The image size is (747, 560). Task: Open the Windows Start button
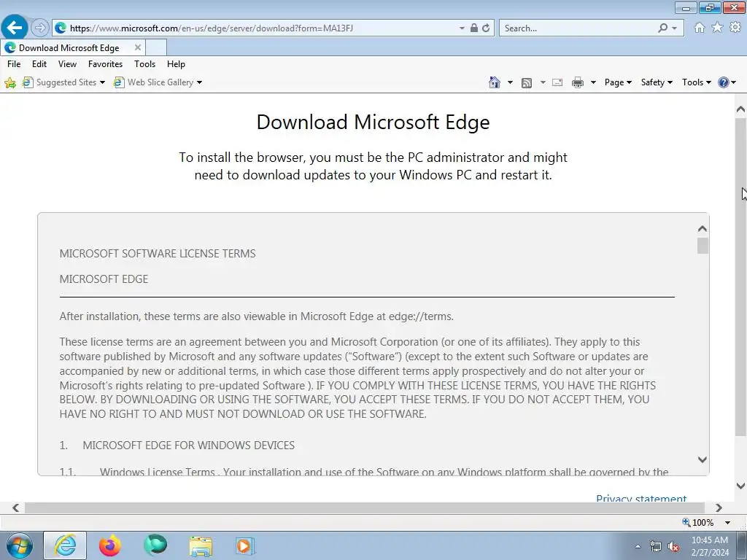click(19, 545)
